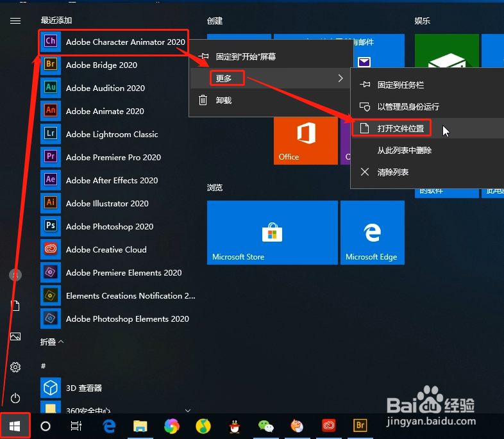Open Adobe Lightroom Classic

tap(117, 134)
